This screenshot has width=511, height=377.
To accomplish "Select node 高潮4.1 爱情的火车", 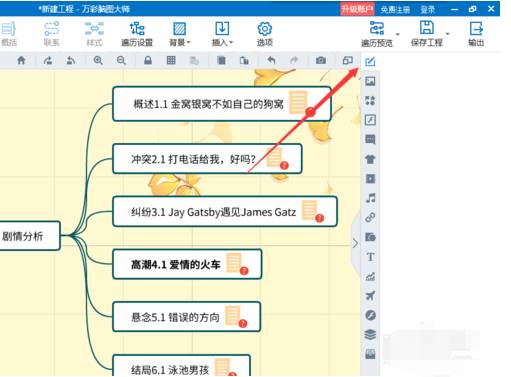I will [x=187, y=264].
